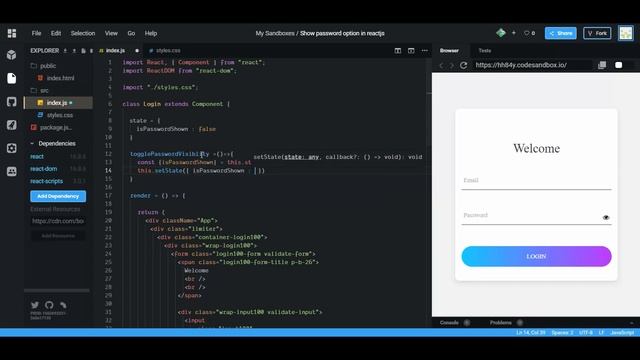
Task: Click the external resource URL field
Action: (58, 221)
